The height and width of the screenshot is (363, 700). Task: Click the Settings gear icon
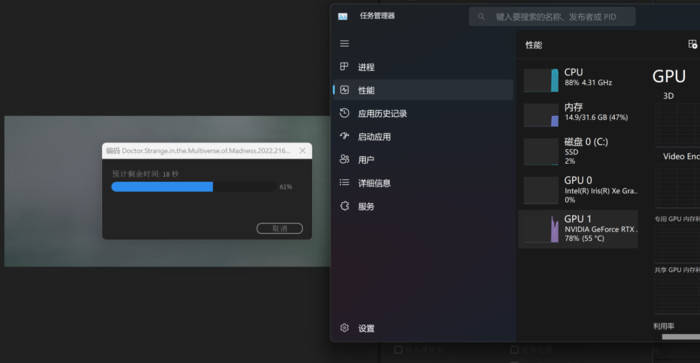[344, 328]
